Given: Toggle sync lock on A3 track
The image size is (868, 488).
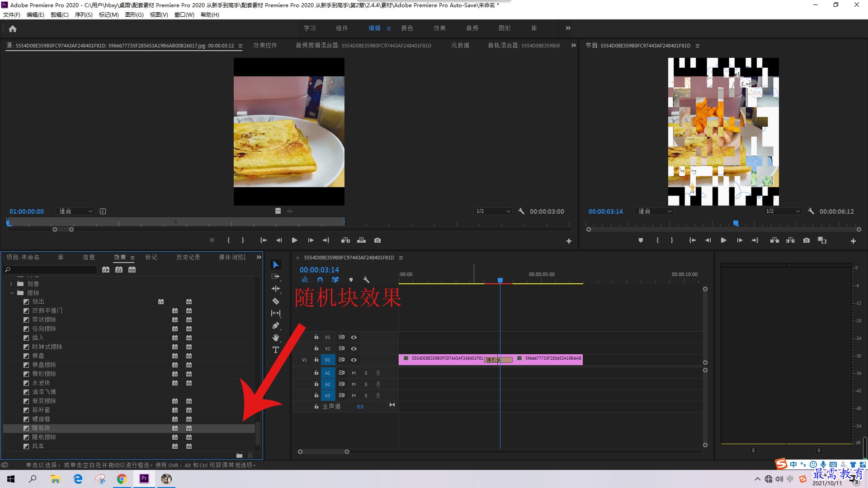Looking at the screenshot, I should pyautogui.click(x=342, y=395).
